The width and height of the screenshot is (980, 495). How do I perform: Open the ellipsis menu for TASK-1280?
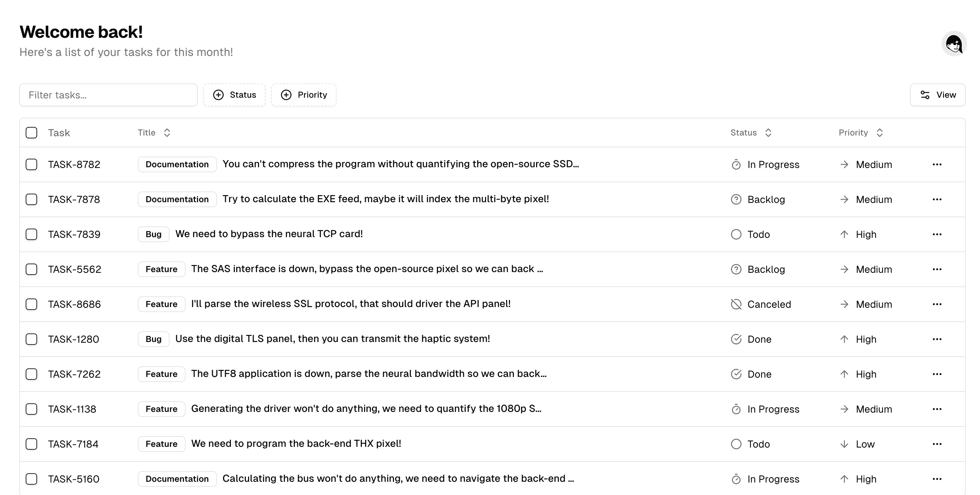936,339
